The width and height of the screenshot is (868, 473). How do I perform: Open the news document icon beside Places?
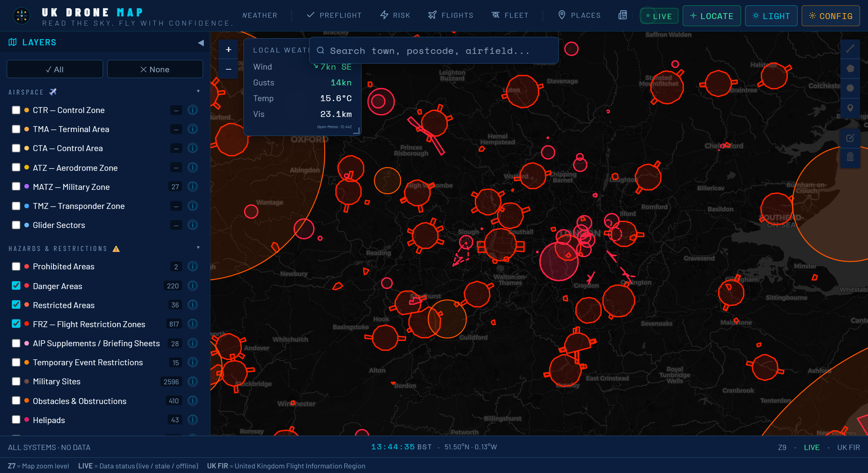click(x=622, y=15)
